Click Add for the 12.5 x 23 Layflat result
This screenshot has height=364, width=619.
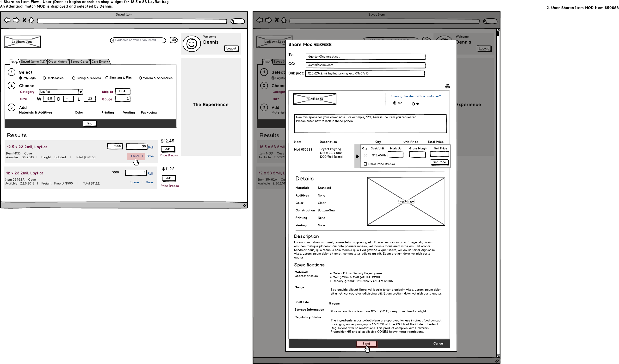point(168,149)
